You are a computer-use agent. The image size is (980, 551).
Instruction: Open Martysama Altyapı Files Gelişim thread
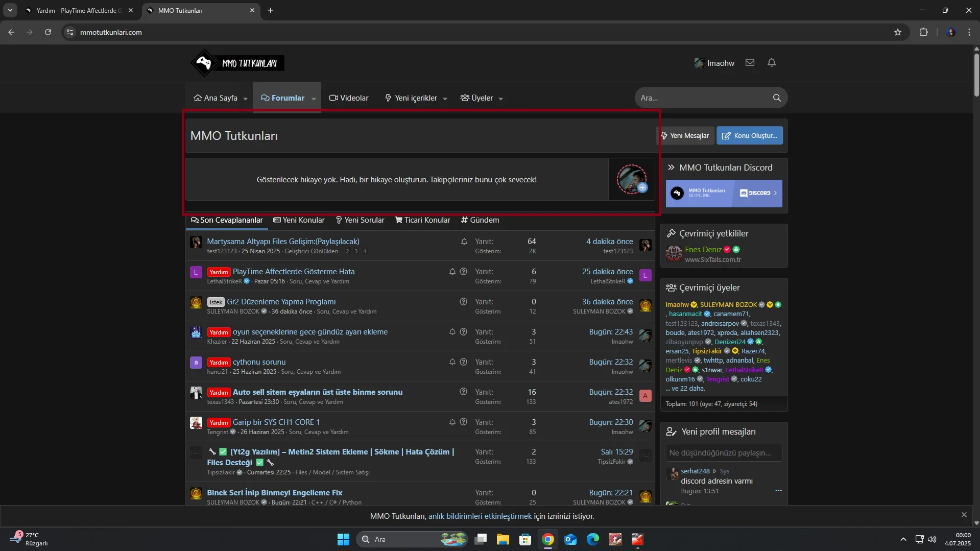click(x=283, y=242)
